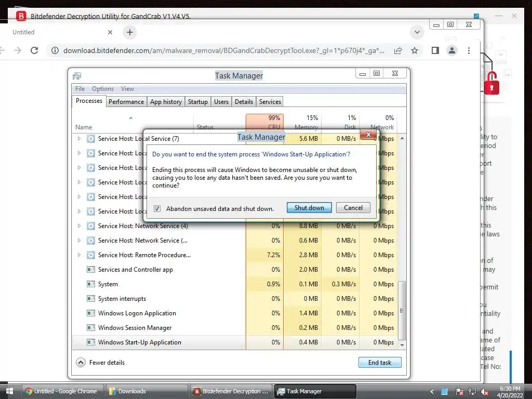Switch to the Users tab
This screenshot has width=532, height=399.
point(221,102)
